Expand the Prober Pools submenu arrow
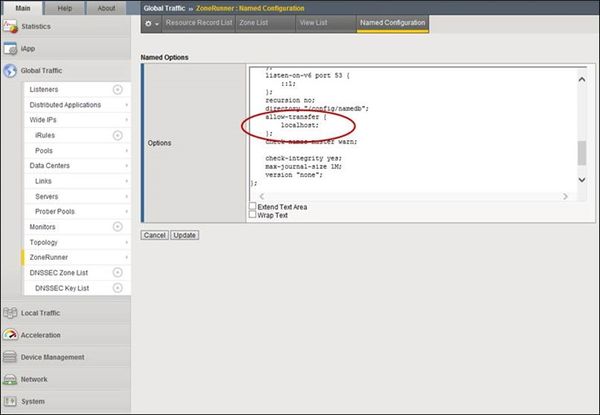Screen dimensions: 600x415 [126, 212]
